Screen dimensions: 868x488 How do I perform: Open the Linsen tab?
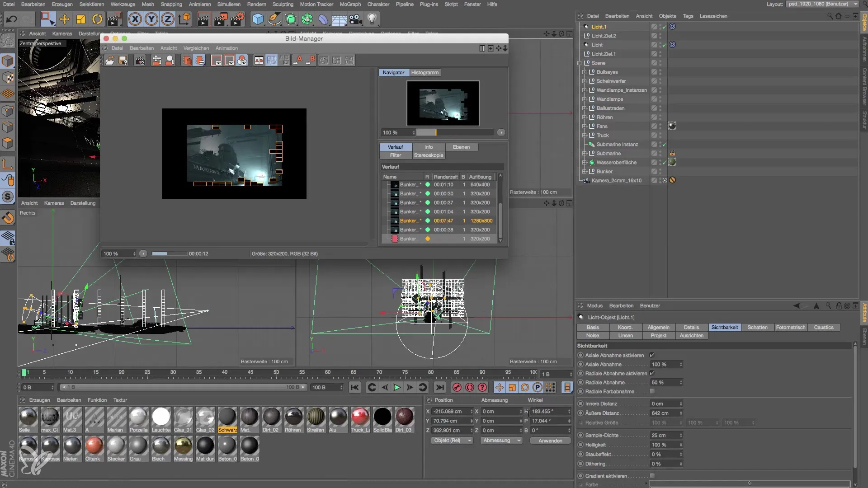click(626, 335)
